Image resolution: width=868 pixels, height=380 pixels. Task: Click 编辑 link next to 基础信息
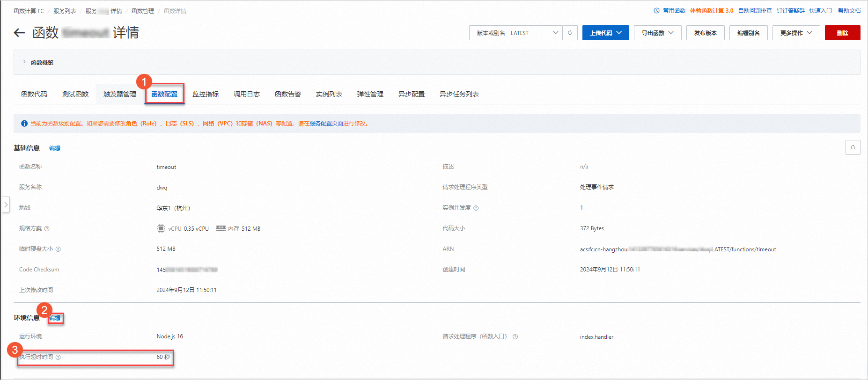tap(55, 148)
